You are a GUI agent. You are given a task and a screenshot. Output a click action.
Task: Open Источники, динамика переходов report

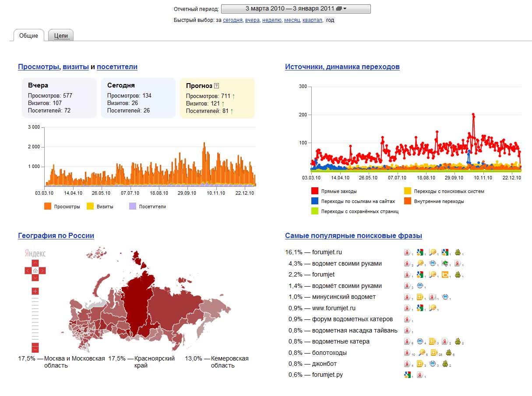point(342,67)
